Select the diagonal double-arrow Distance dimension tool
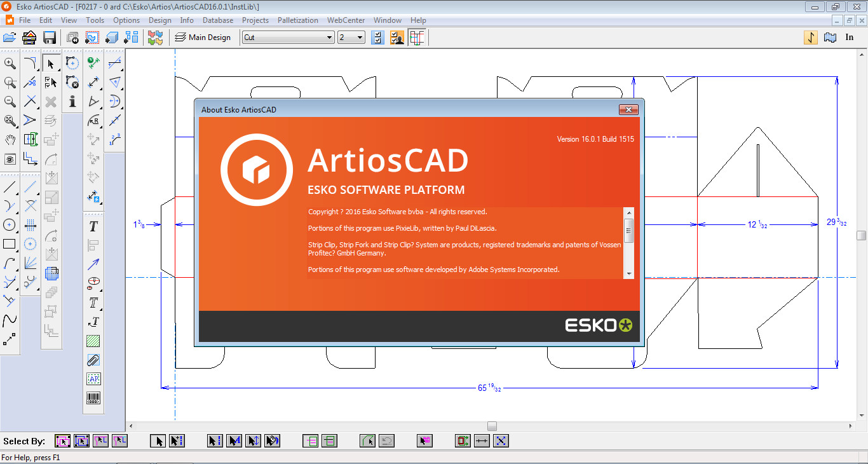The width and height of the screenshot is (868, 464). (94, 82)
